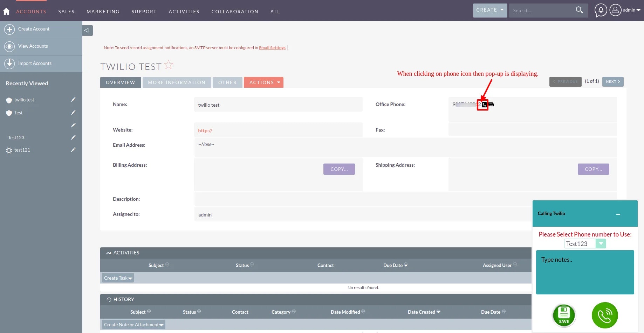Switch to the OTHER tab
Screen dimensions: 644x333
[x=227, y=82]
